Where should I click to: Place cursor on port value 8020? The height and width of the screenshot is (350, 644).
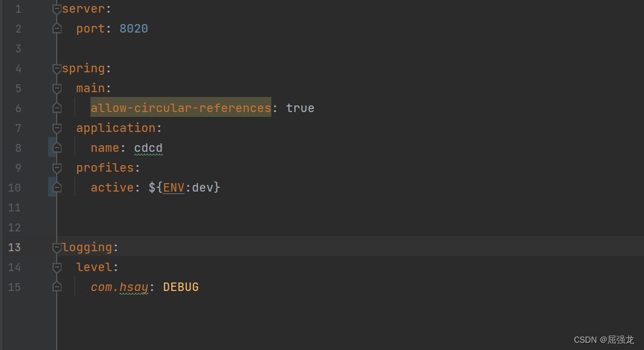coord(133,29)
